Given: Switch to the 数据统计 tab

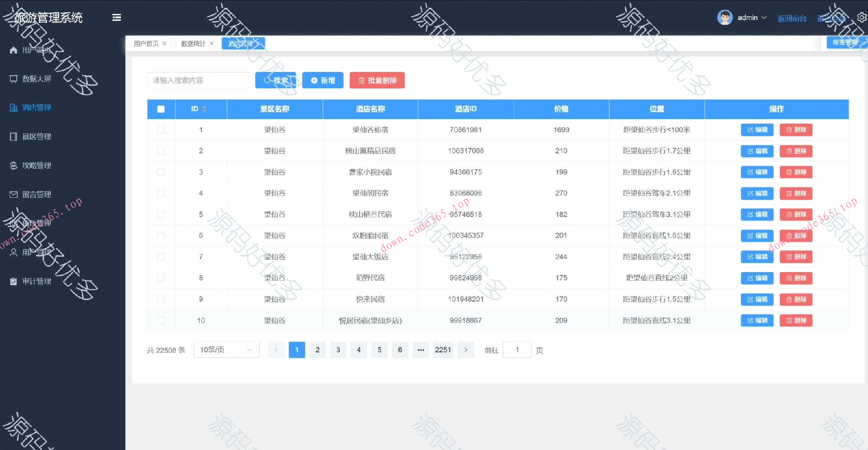Looking at the screenshot, I should coord(192,43).
